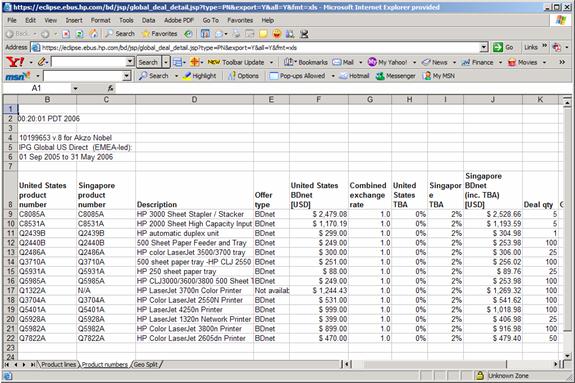Click the yellow Discuss note icon
575x383 pixels.
(263, 34)
